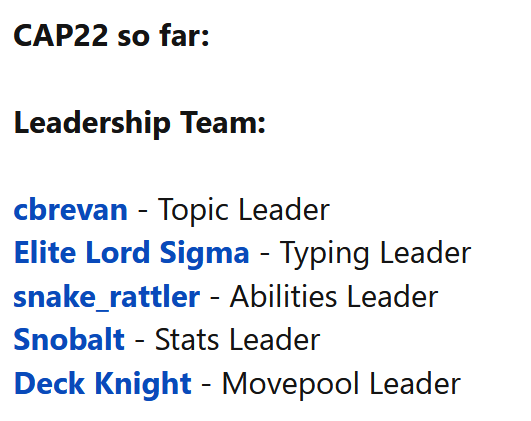Click the word 'Sigma' in the username link

[205, 253]
